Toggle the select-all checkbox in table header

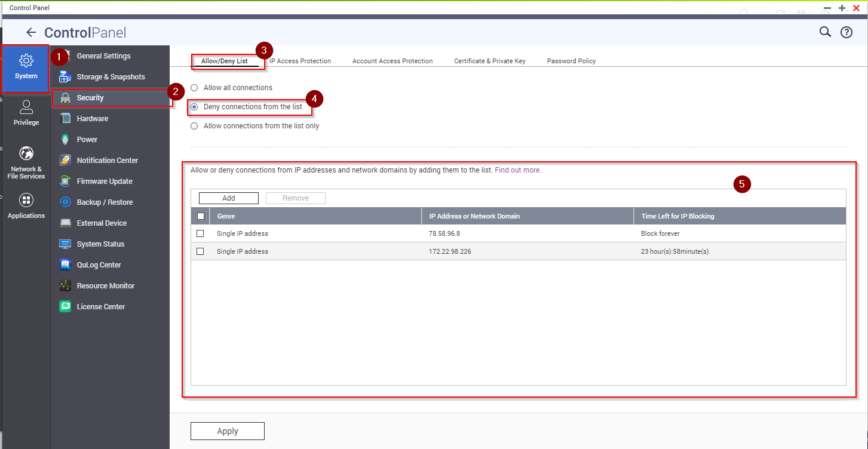click(x=200, y=216)
